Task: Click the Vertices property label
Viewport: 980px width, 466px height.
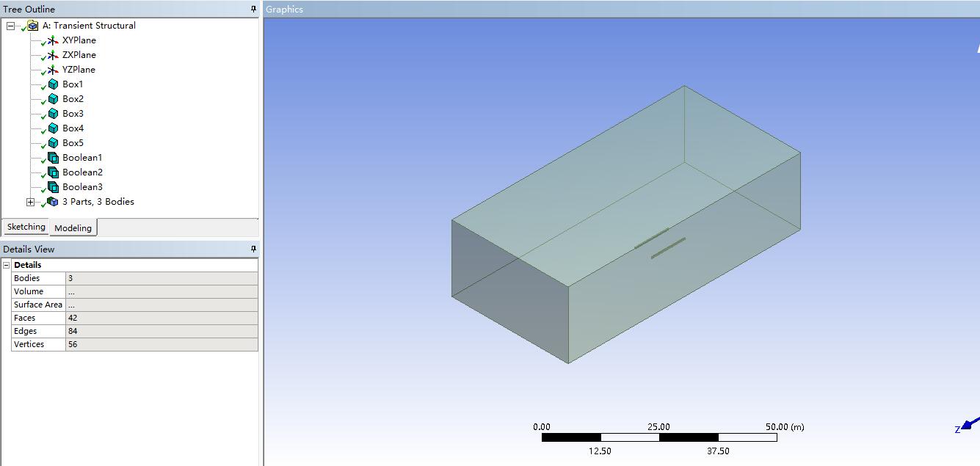Action: 29,344
